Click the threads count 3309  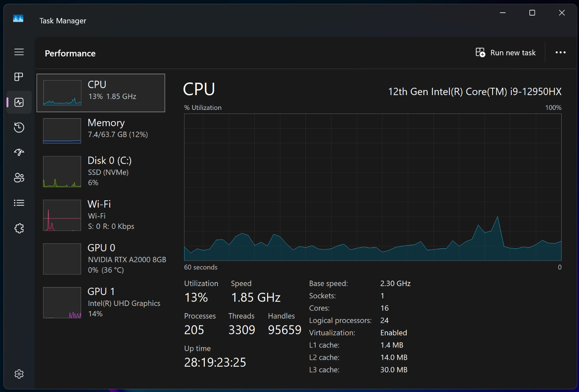tap(242, 330)
